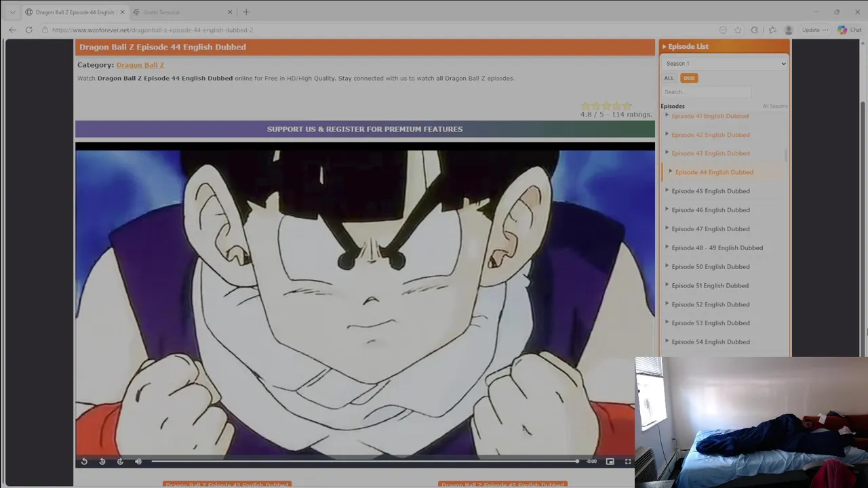868x488 pixels.
Task: Open Episode 42 English Dubbed
Action: tap(710, 135)
